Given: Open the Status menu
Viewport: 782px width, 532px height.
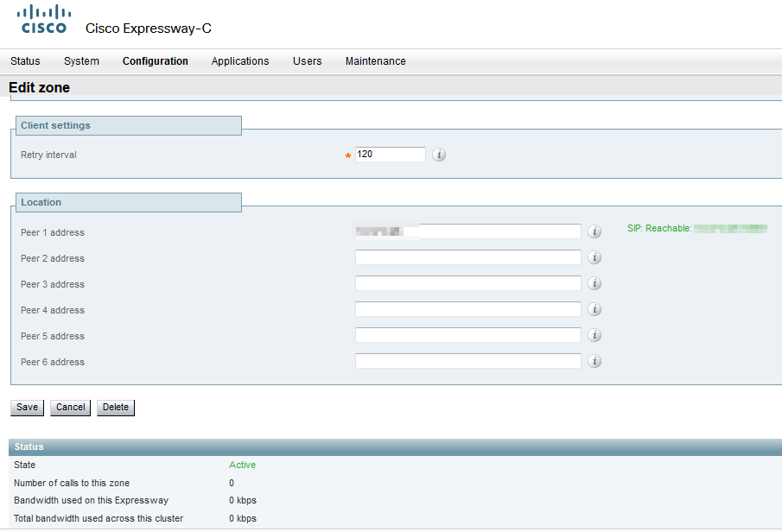Looking at the screenshot, I should pos(25,61).
